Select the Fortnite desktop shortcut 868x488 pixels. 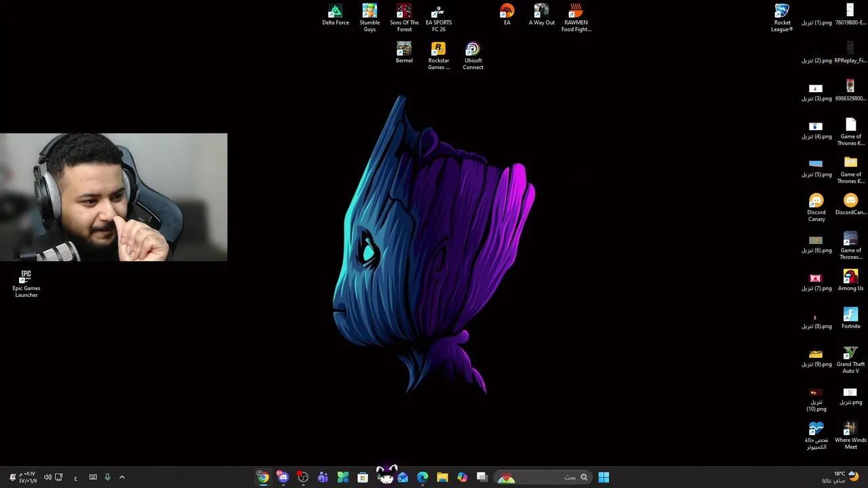[x=850, y=319]
